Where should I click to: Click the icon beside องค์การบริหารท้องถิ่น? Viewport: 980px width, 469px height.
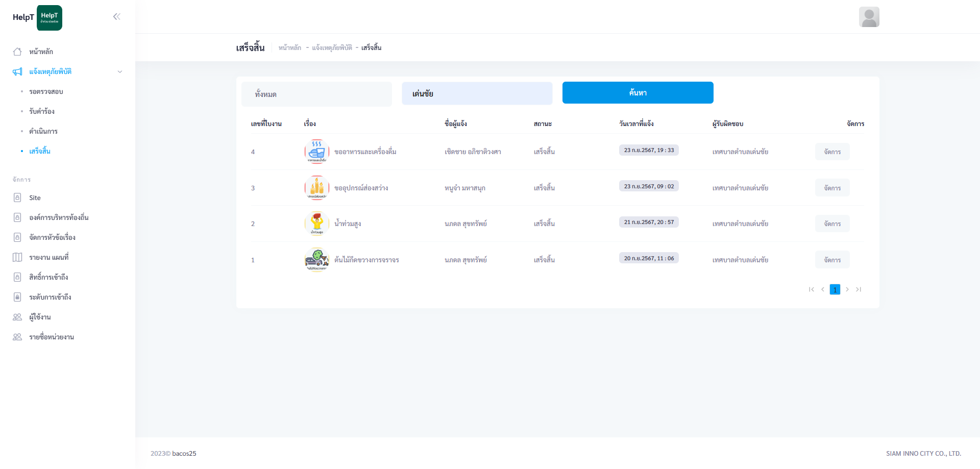(17, 217)
